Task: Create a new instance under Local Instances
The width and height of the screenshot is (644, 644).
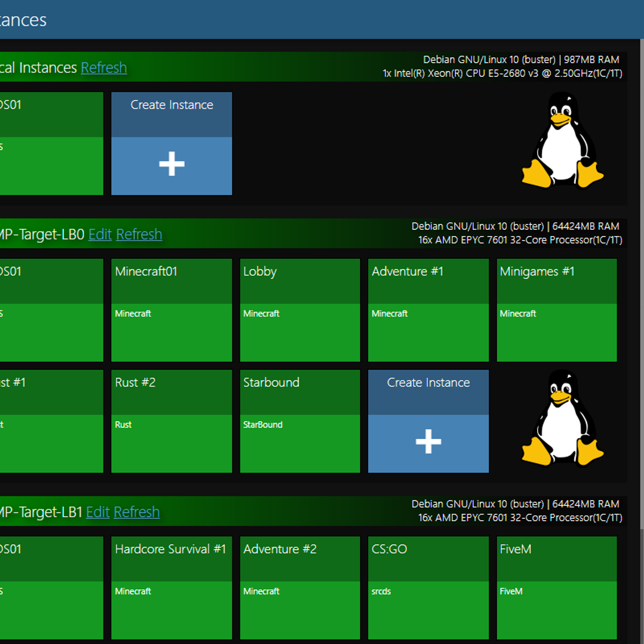Action: click(x=172, y=143)
